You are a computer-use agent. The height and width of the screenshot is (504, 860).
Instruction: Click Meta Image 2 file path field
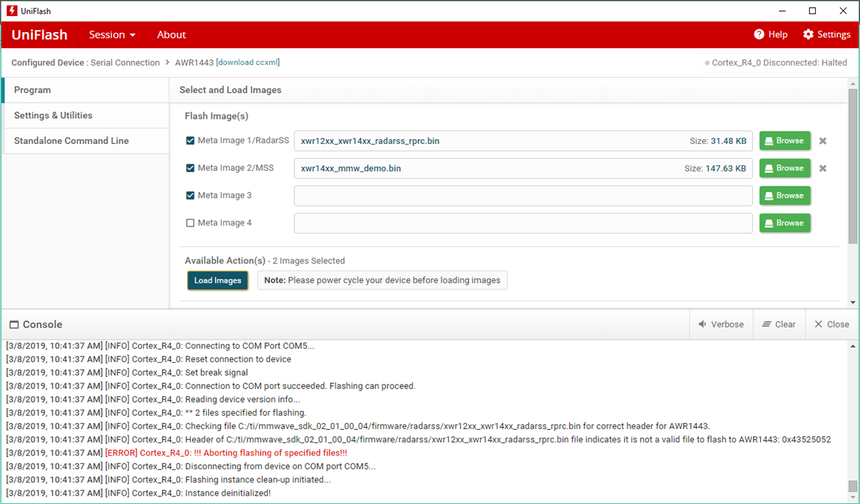coord(523,168)
